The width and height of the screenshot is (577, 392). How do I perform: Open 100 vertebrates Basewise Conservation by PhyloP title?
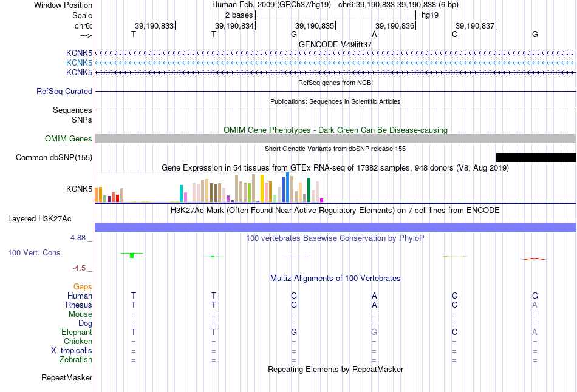pos(335,238)
